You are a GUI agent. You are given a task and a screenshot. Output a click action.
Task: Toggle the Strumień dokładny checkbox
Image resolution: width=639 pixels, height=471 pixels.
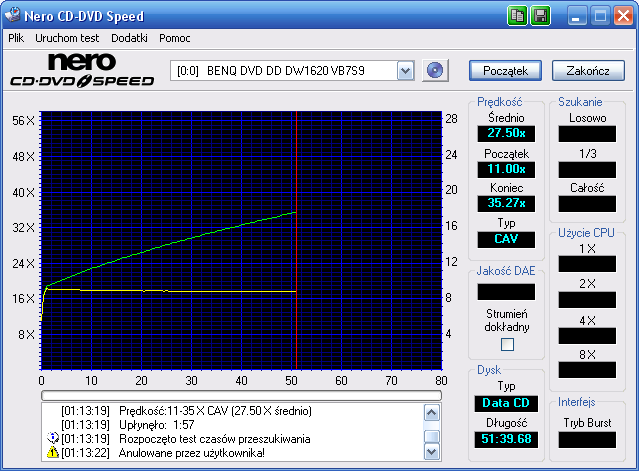click(x=507, y=345)
